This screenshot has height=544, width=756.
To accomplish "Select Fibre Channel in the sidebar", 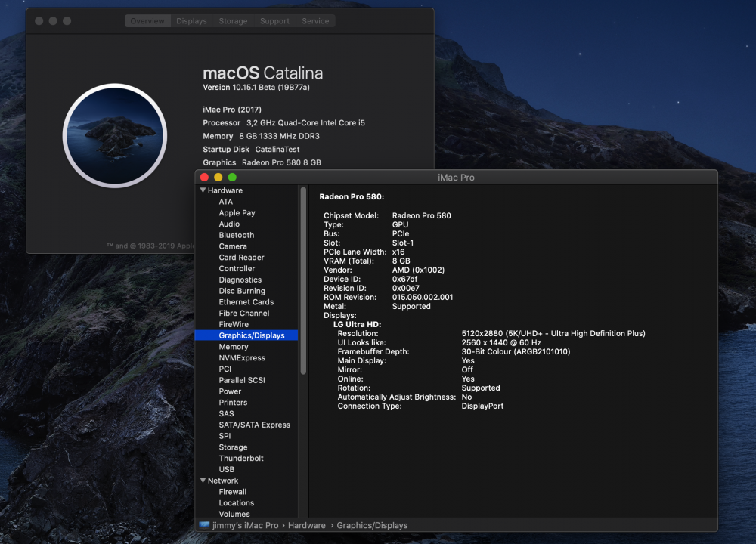I will pyautogui.click(x=244, y=313).
